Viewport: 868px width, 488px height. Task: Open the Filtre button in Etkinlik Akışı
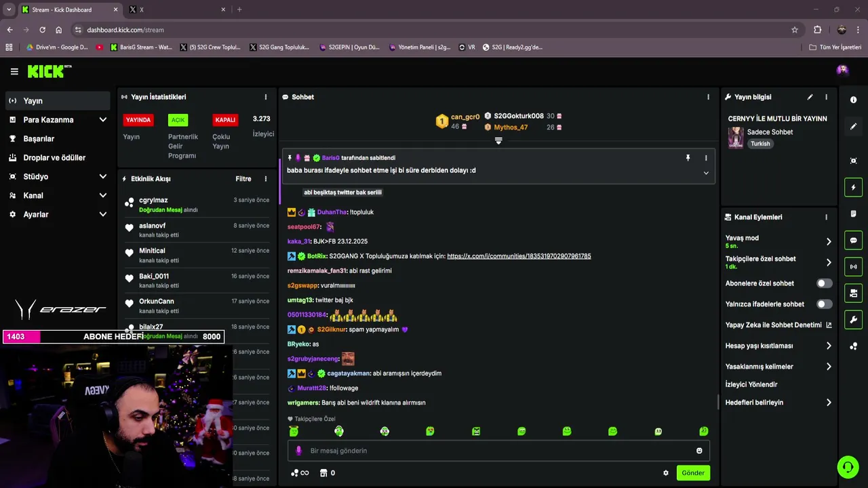(243, 179)
